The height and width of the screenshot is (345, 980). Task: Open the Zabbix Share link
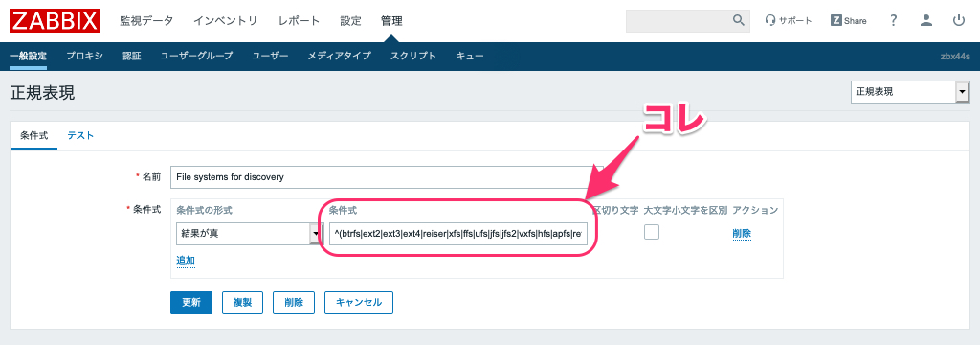848,21
